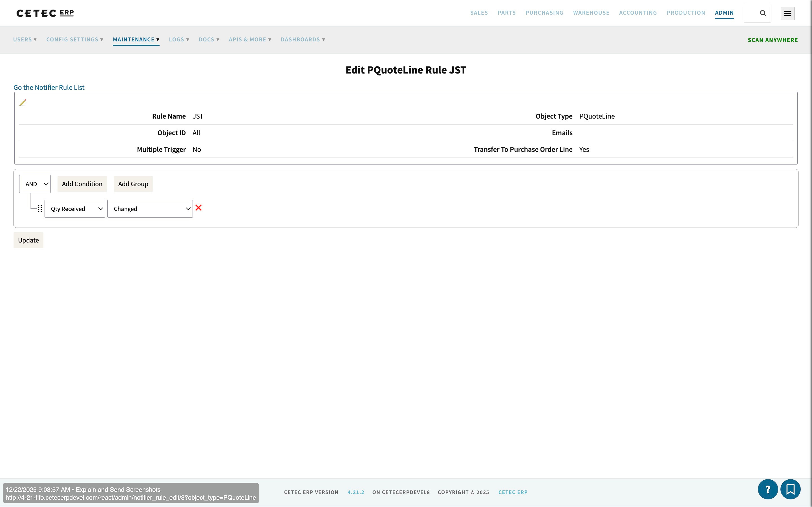Viewport: 812px width, 507px height.
Task: Open the Warehouse tab
Action: click(591, 13)
